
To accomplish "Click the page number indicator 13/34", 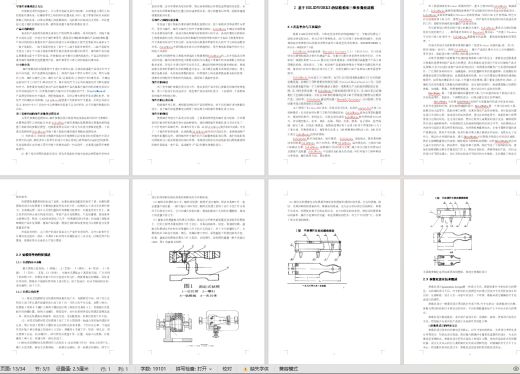I will [x=13, y=369].
